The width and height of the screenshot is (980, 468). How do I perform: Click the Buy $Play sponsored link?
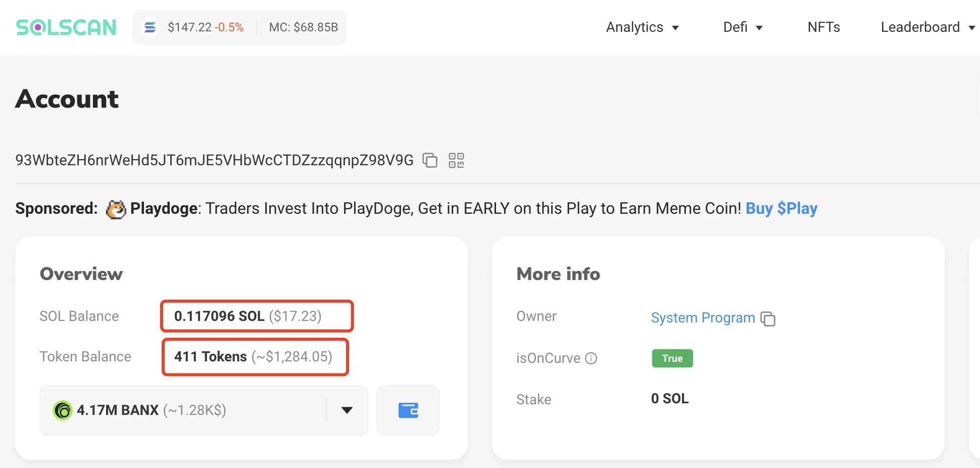(x=781, y=208)
